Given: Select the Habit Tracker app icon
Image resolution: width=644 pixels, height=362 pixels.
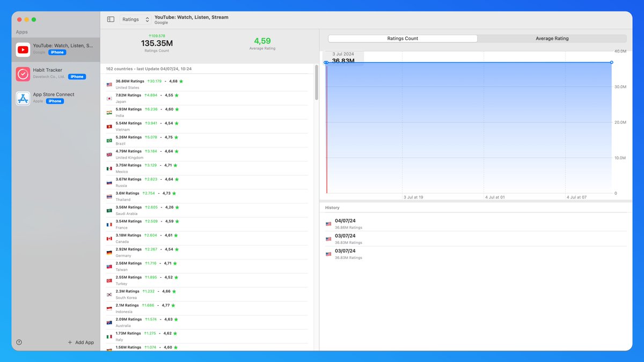Looking at the screenshot, I should pyautogui.click(x=23, y=74).
